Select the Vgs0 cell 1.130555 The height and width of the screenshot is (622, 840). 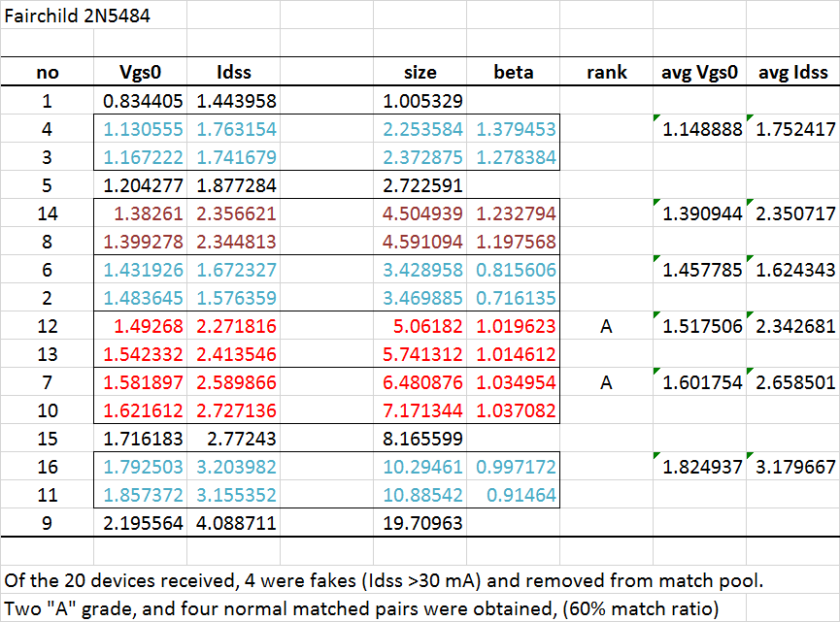pos(141,128)
